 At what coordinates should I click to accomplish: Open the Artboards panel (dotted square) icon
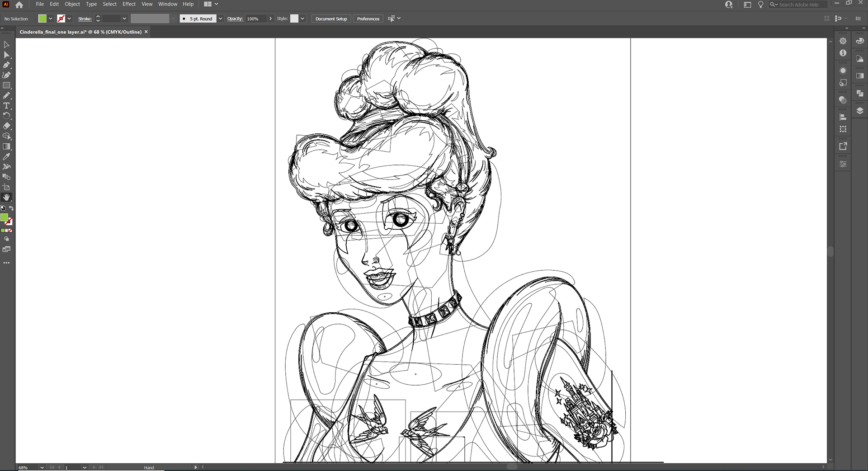point(843,129)
